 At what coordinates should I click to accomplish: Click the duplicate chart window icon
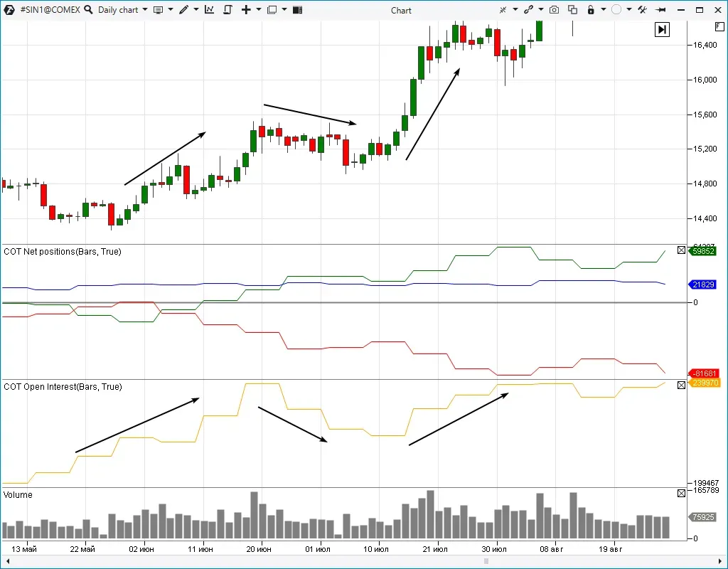tap(572, 10)
